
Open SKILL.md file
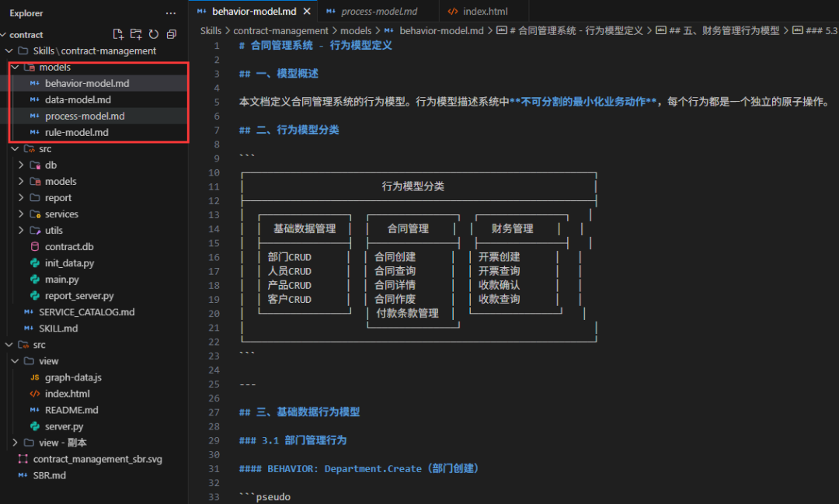[x=58, y=328]
